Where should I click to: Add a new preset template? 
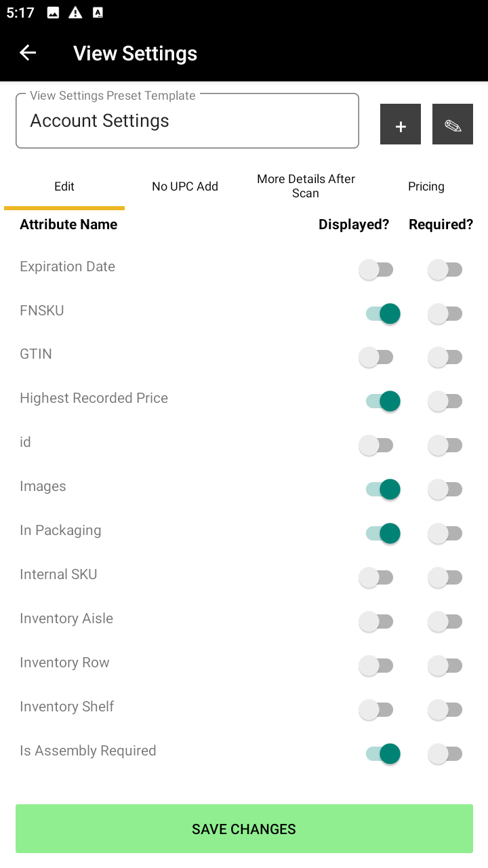coord(401,124)
